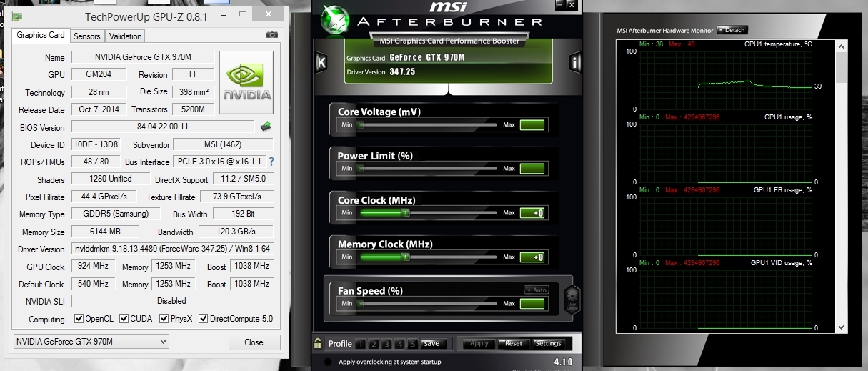Toggle the PhysX checkbox
The image size is (868, 371).
coord(164,319)
